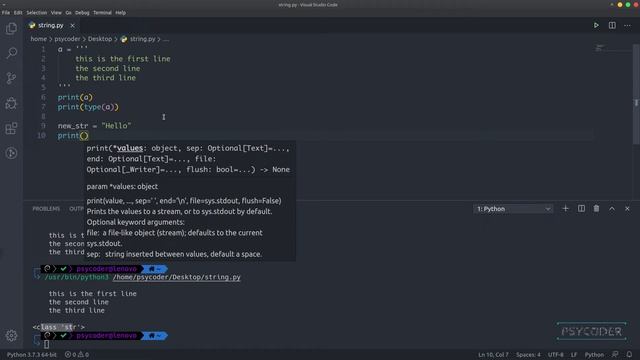The image size is (640, 360).
Task: Run Python file with play icon
Action: (596, 25)
